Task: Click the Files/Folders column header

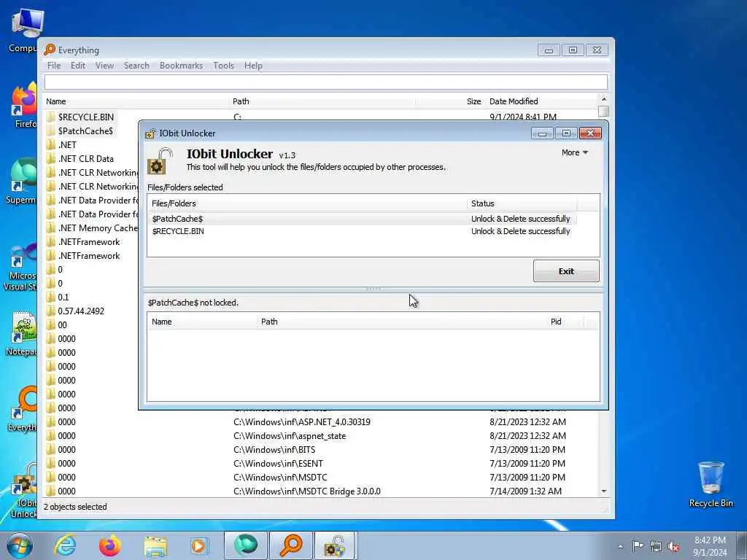Action: point(307,203)
